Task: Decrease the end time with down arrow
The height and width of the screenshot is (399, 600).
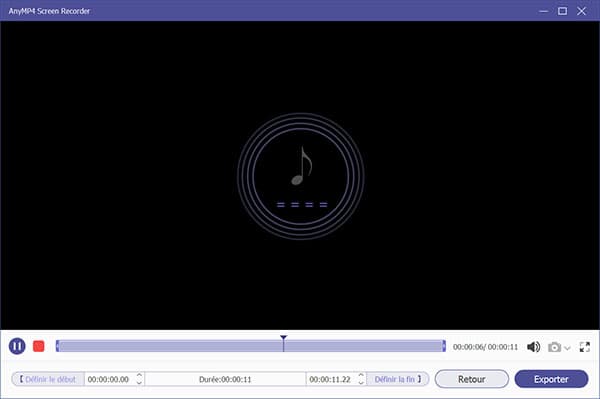Action: point(360,382)
